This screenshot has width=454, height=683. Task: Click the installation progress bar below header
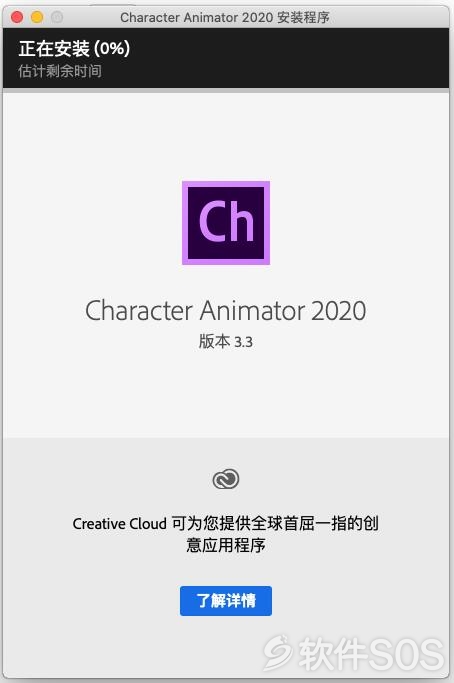click(x=226, y=90)
